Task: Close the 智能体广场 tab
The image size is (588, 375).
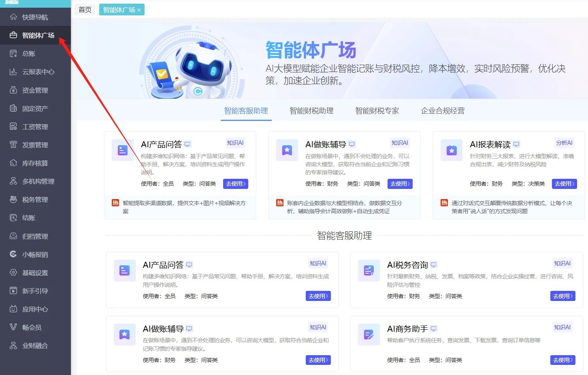Action: click(139, 9)
